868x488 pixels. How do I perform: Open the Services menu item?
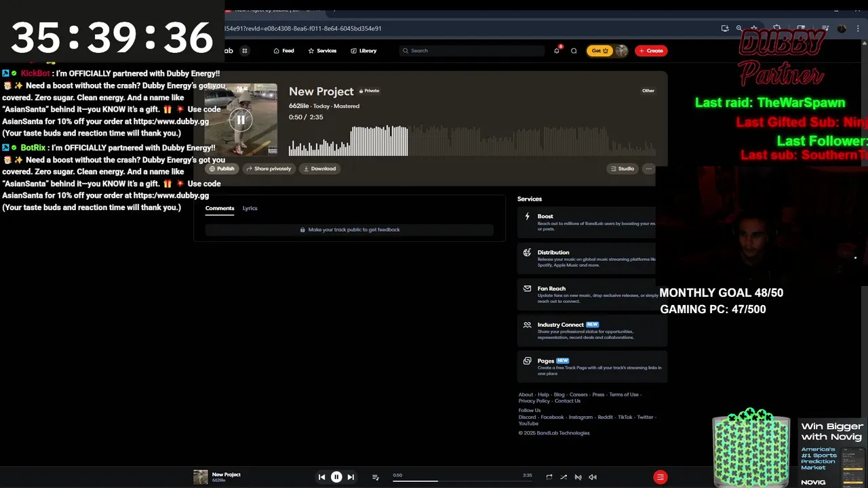pyautogui.click(x=322, y=51)
